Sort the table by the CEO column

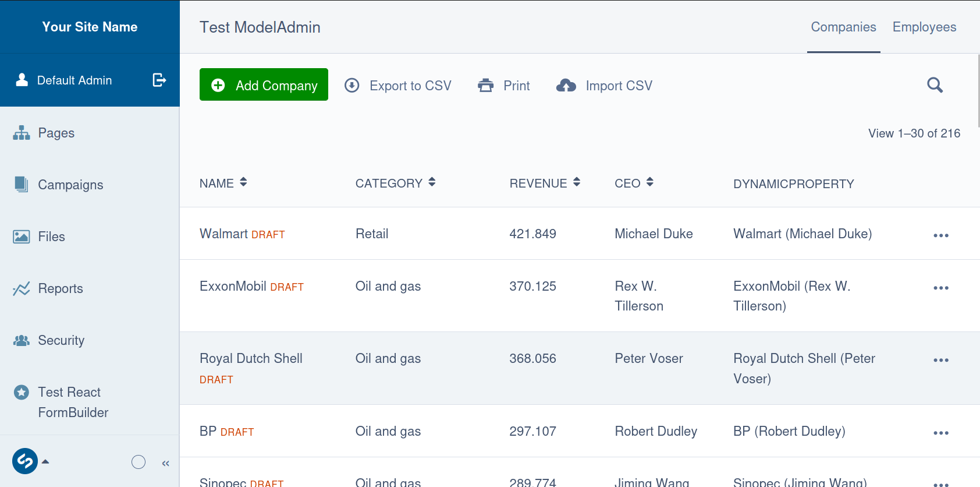[634, 183]
